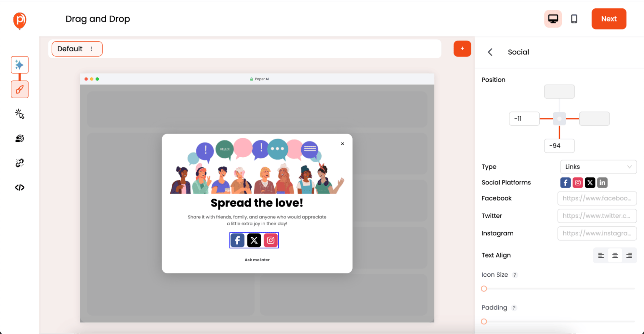Open the cursor click trigger icon
Screen dimensions: 644x334
click(19, 114)
